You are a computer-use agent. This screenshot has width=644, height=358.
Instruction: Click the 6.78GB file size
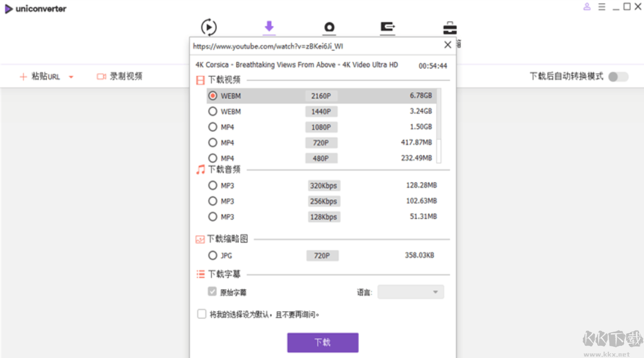[x=421, y=95]
